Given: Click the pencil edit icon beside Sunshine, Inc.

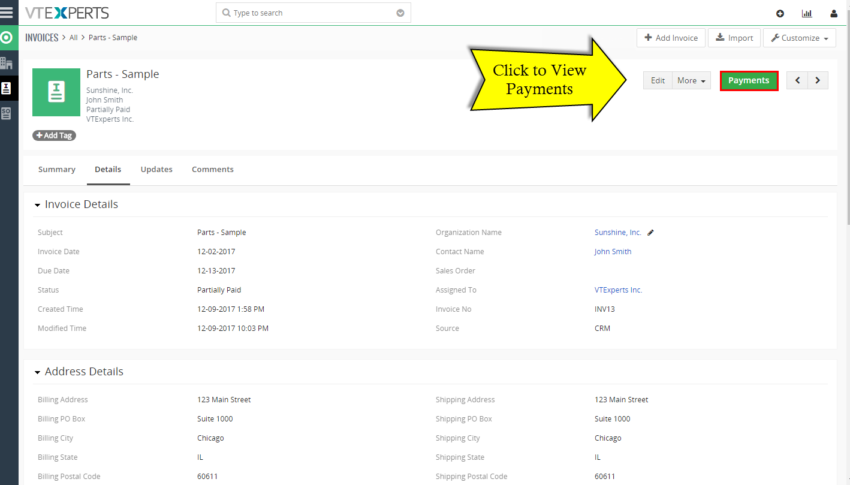Looking at the screenshot, I should (x=651, y=232).
